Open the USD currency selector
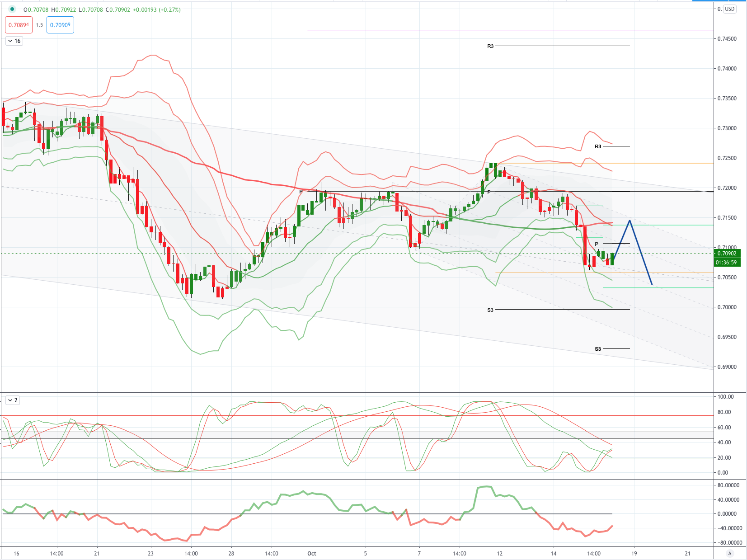The height and width of the screenshot is (560, 747). (729, 9)
